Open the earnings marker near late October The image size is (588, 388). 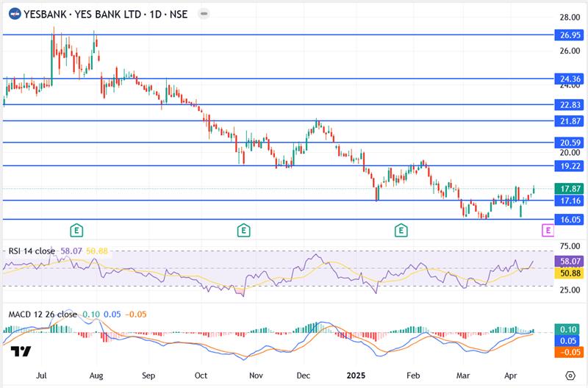tap(243, 231)
